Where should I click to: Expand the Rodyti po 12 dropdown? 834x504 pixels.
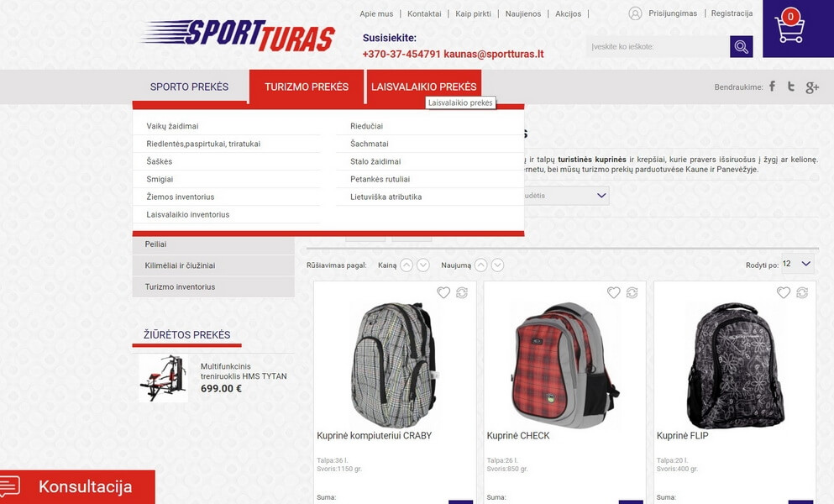point(797,264)
